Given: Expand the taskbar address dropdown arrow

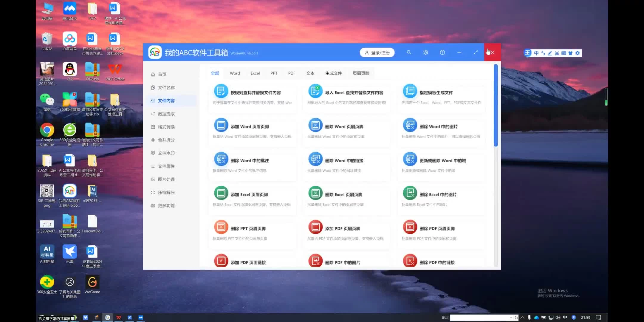Looking at the screenshot, I should coord(511,318).
